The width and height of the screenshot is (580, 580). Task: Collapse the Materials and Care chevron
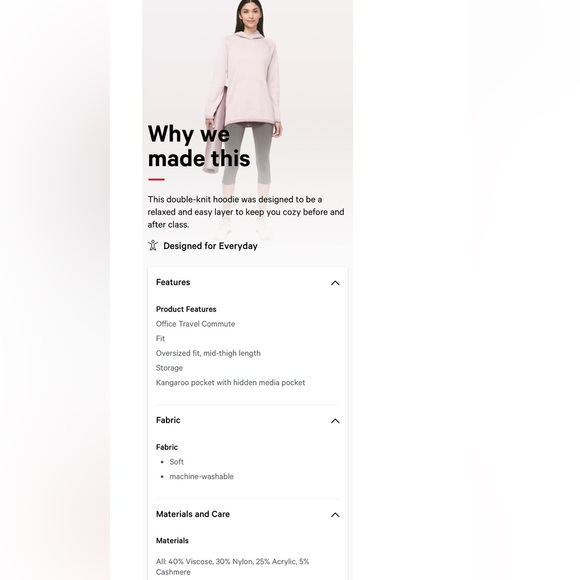click(335, 515)
